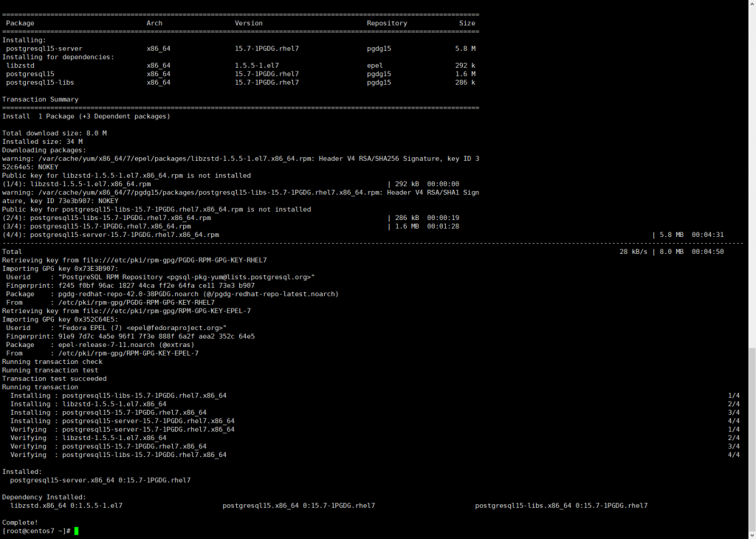This screenshot has height=539, width=756.
Task: Click the "5.8 M" size value
Action: click(x=465, y=49)
